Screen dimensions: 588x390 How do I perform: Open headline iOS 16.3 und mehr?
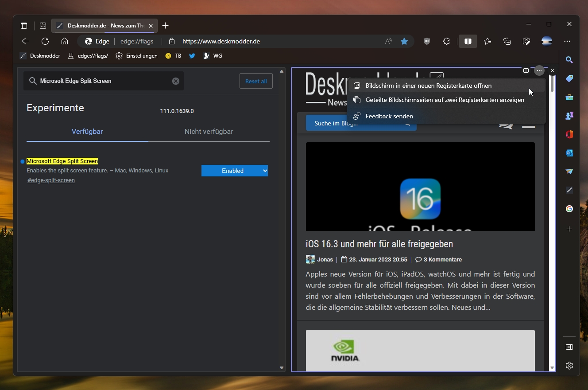pos(379,244)
